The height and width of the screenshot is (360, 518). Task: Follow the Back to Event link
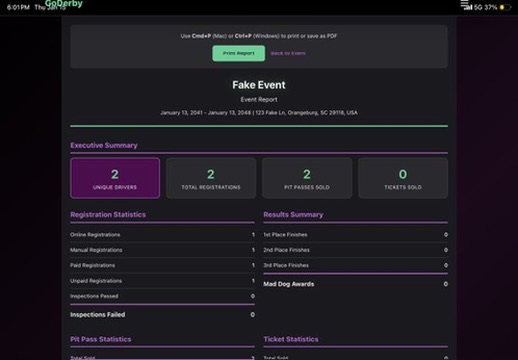(x=288, y=53)
